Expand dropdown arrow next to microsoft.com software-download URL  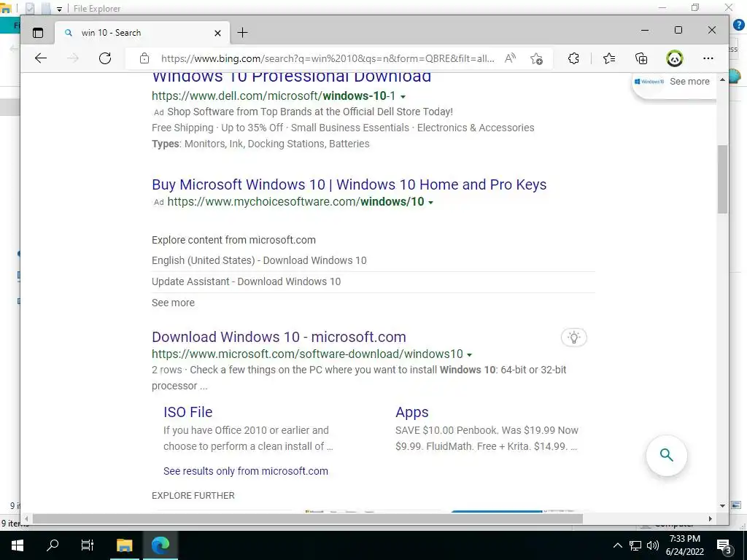click(469, 355)
